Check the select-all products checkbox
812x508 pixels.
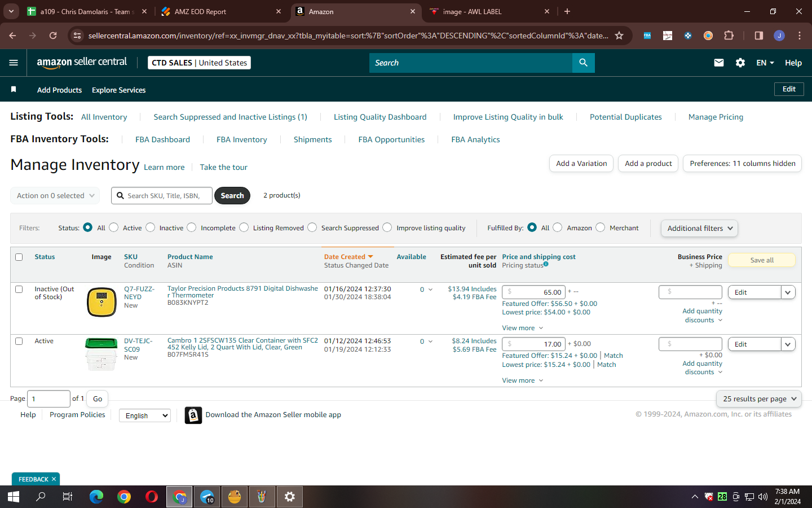19,257
